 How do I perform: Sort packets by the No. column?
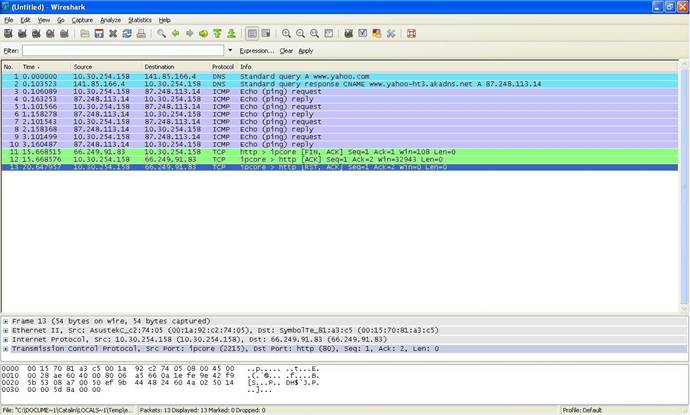[10, 67]
